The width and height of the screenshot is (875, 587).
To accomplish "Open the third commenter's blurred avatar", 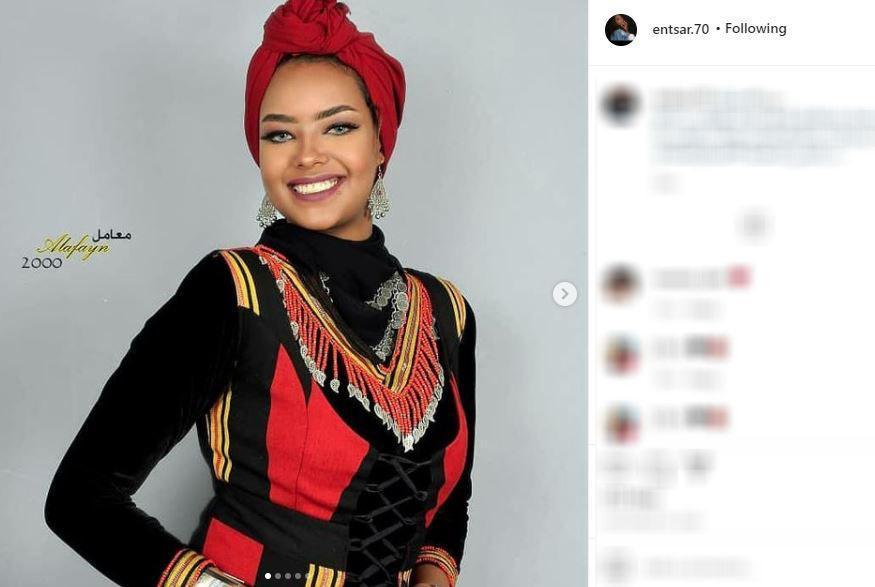I will pos(621,422).
